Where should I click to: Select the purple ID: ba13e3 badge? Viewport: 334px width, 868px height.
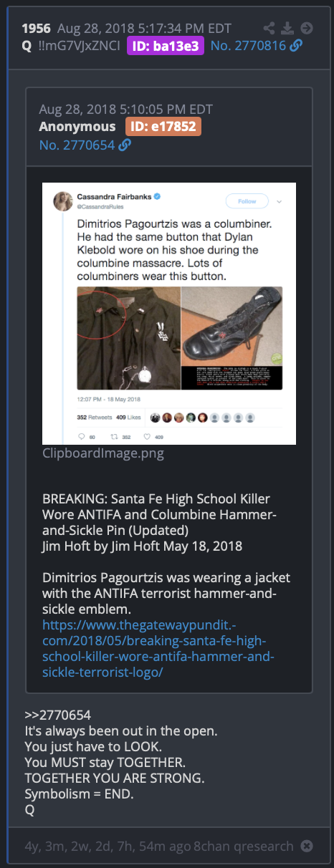pyautogui.click(x=166, y=47)
